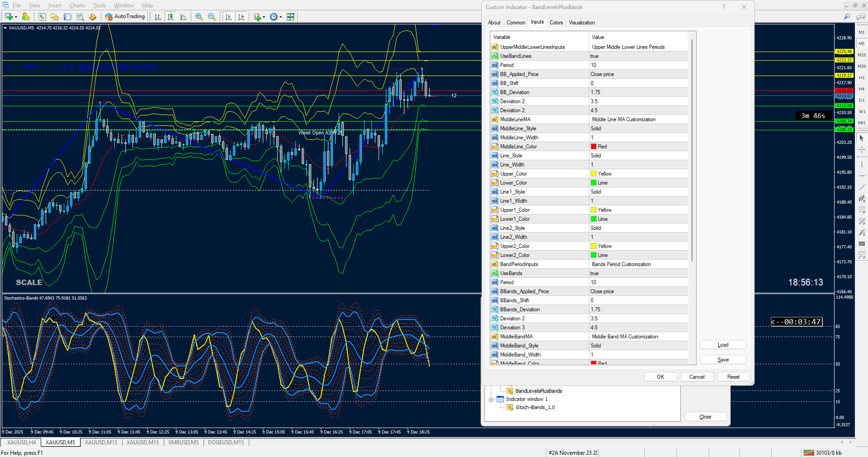This screenshot has height=457, width=868.
Task: Open the periodicity clock dropdown arrow
Action: click(x=280, y=17)
